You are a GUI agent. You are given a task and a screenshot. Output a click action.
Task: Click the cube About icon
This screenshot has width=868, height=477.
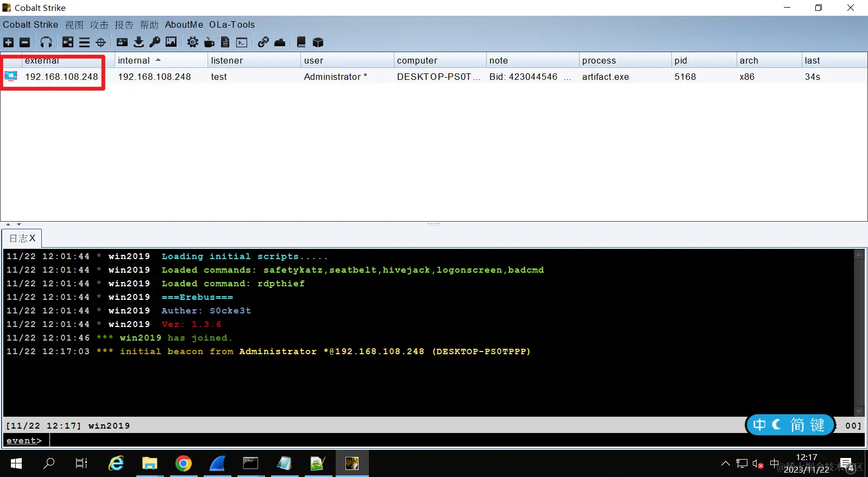coord(318,42)
